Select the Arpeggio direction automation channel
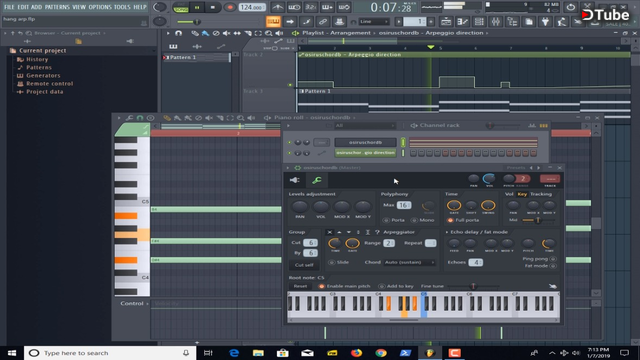Screen dimensions: 640x360 coord(365,153)
